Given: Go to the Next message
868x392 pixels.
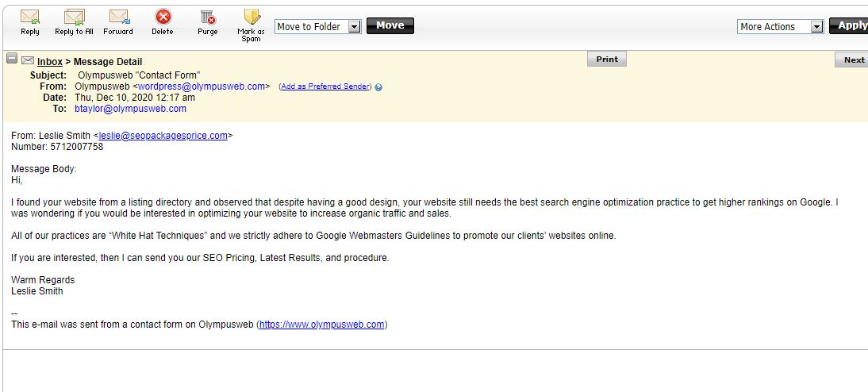Looking at the screenshot, I should point(854,60).
